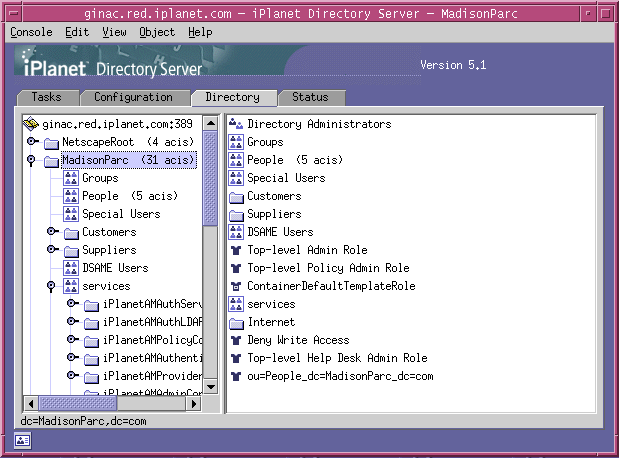Switch to the Status tab
619x458 pixels.
pyautogui.click(x=310, y=98)
